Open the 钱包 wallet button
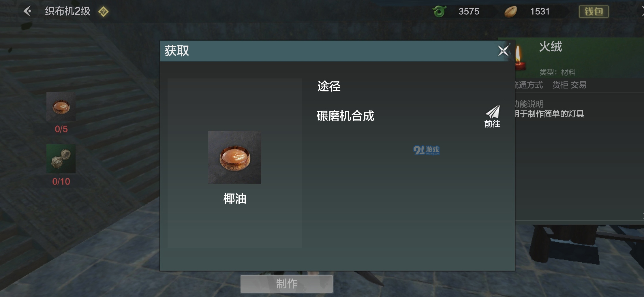Screen dimensions: 644x297 [x=594, y=12]
